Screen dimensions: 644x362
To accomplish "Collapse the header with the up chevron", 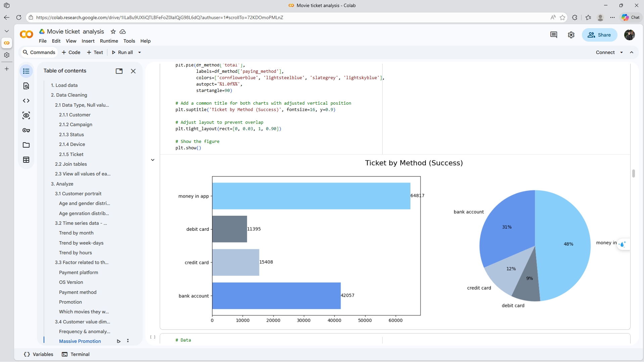I will [632, 52].
